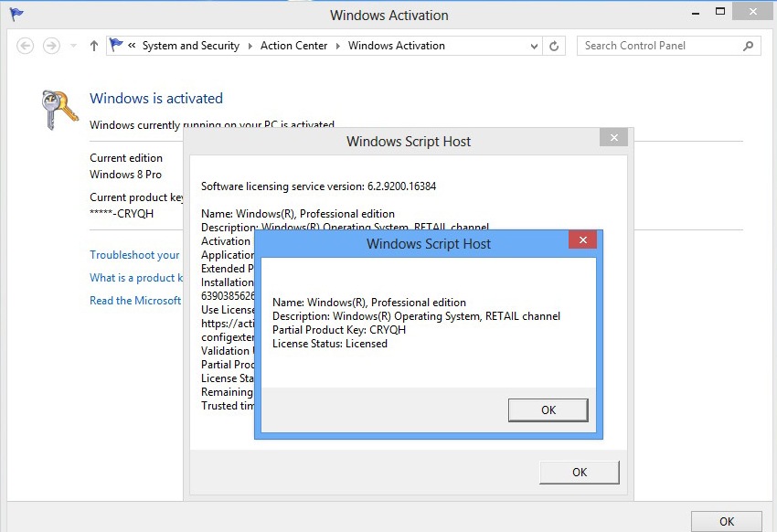Open the "What is a product key" link

(136, 278)
